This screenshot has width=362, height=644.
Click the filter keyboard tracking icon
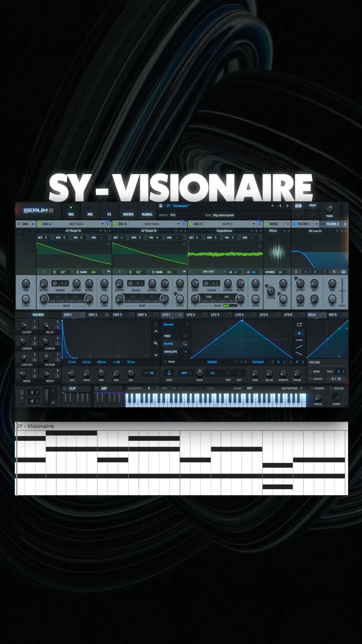(x=344, y=272)
